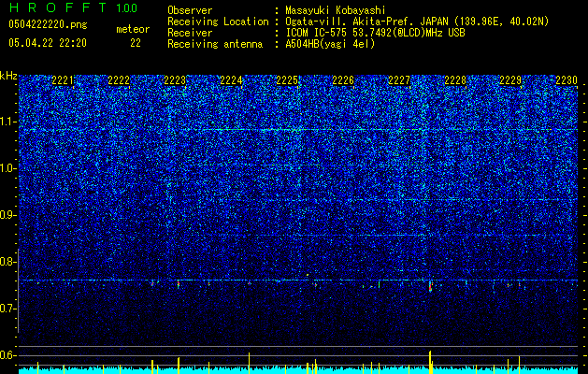This screenshot has height=374, width=588.
Task: Click the Receiver label
Action: [190, 33]
